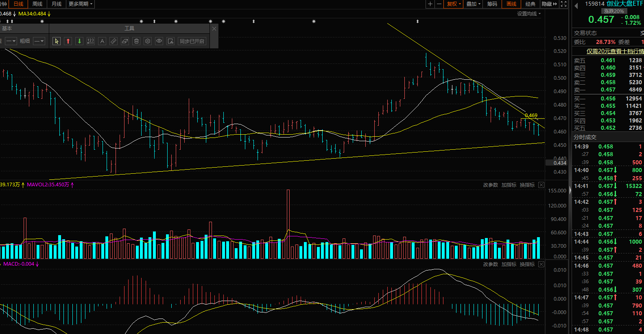Click the 0.434 price axis marker

(x=556, y=163)
